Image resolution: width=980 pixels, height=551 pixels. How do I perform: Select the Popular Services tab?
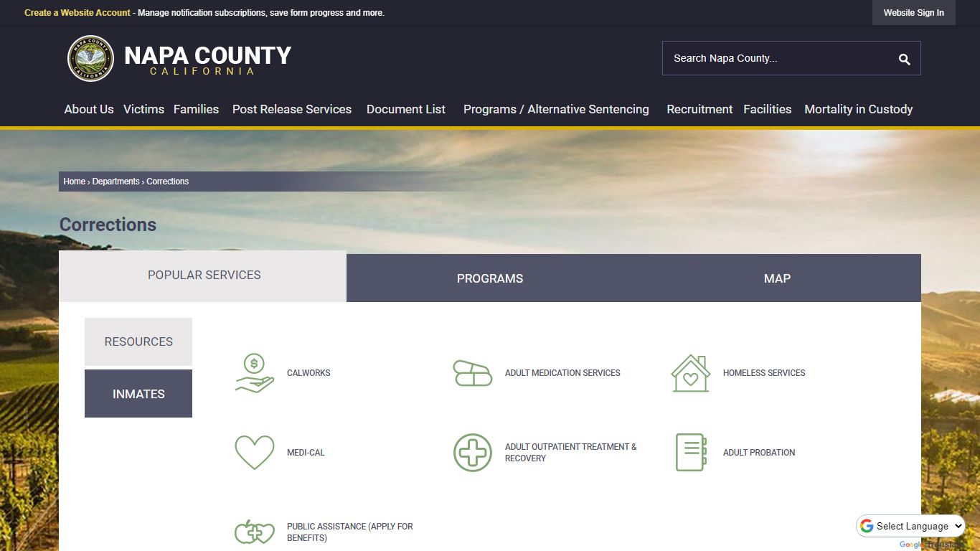[203, 275]
